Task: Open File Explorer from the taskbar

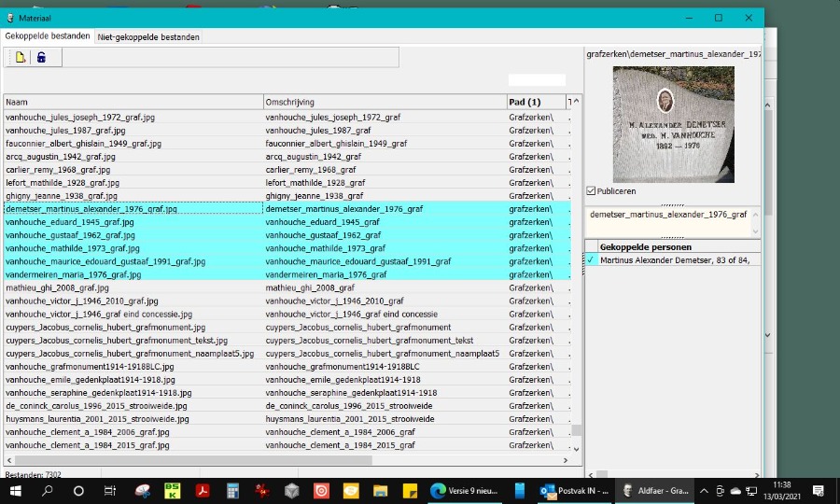Action: 380,490
